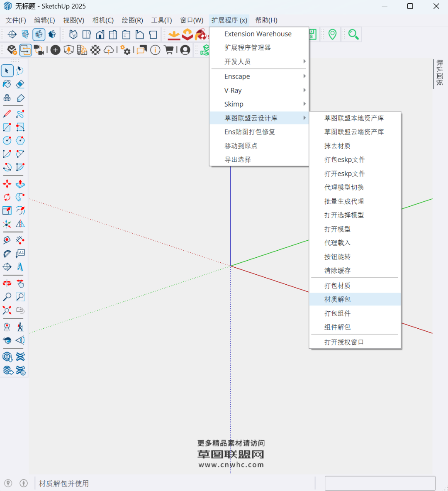Activate the Zoom Extents tool
448x491 pixels.
click(7, 310)
